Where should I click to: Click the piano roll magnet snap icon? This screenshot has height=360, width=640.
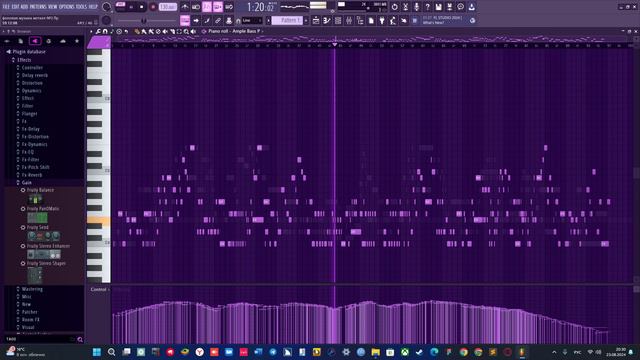click(x=105, y=31)
